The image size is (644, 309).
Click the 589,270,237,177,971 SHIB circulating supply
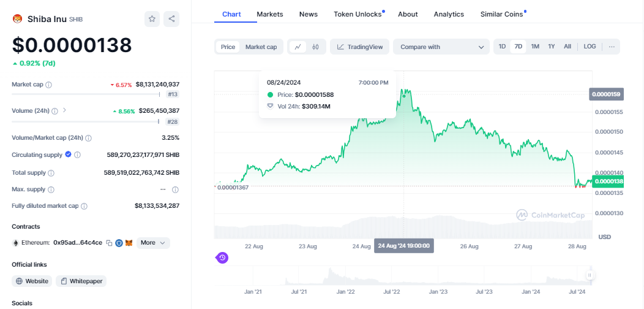pos(143,155)
